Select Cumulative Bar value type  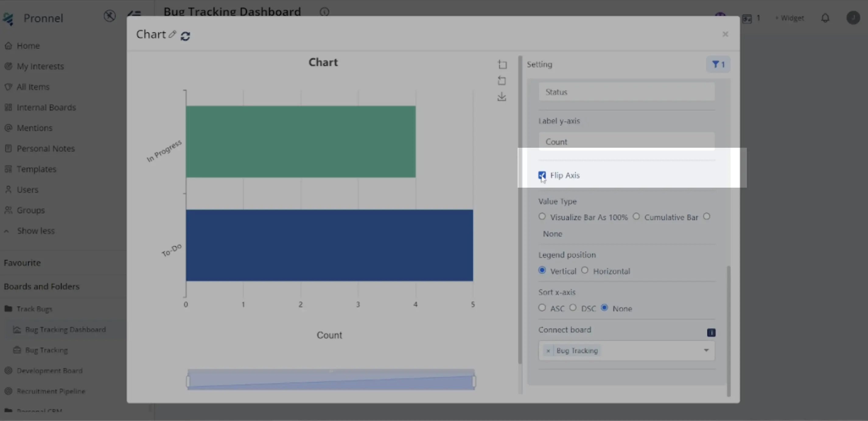point(636,216)
